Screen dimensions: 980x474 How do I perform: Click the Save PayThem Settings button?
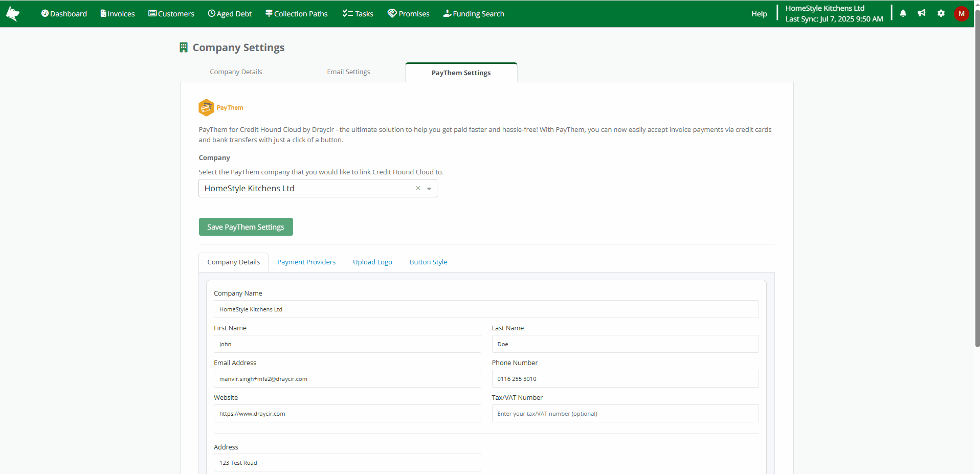[246, 227]
